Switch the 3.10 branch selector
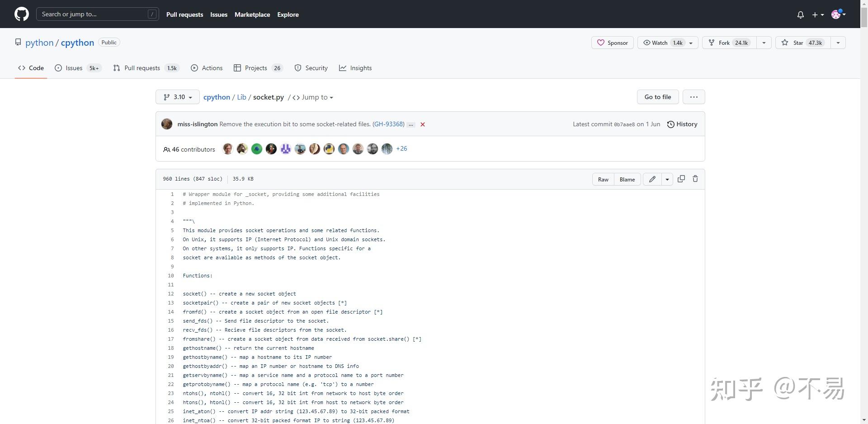Image resolution: width=868 pixels, height=424 pixels. coord(178,97)
